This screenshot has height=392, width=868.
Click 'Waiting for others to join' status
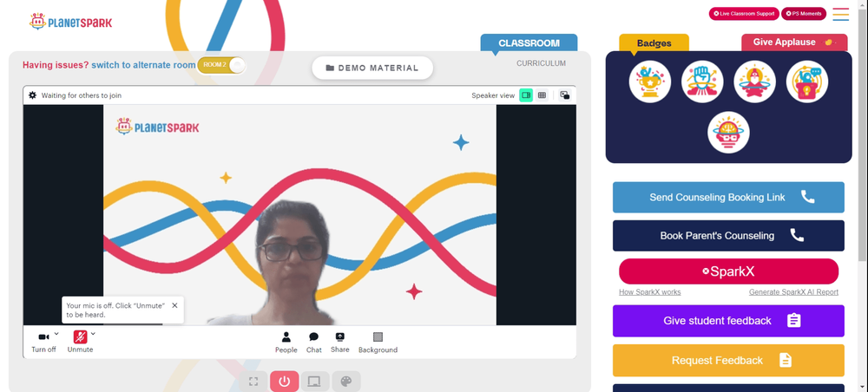coord(82,95)
